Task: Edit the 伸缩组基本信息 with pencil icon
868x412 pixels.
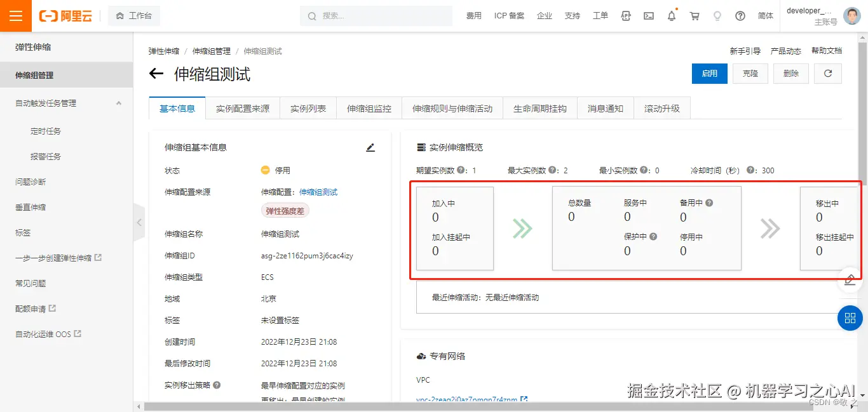Action: click(370, 147)
